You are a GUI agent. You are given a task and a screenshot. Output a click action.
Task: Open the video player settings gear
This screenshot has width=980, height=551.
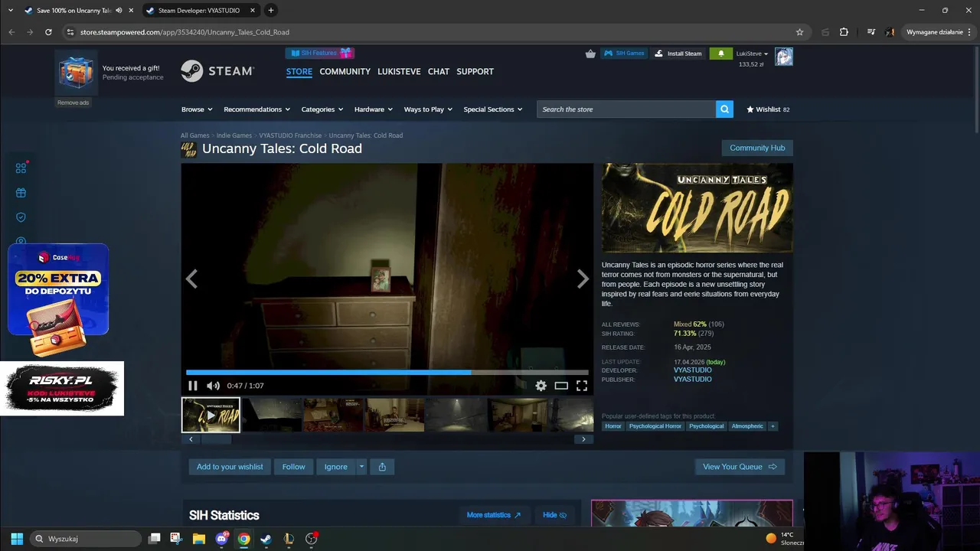point(541,386)
